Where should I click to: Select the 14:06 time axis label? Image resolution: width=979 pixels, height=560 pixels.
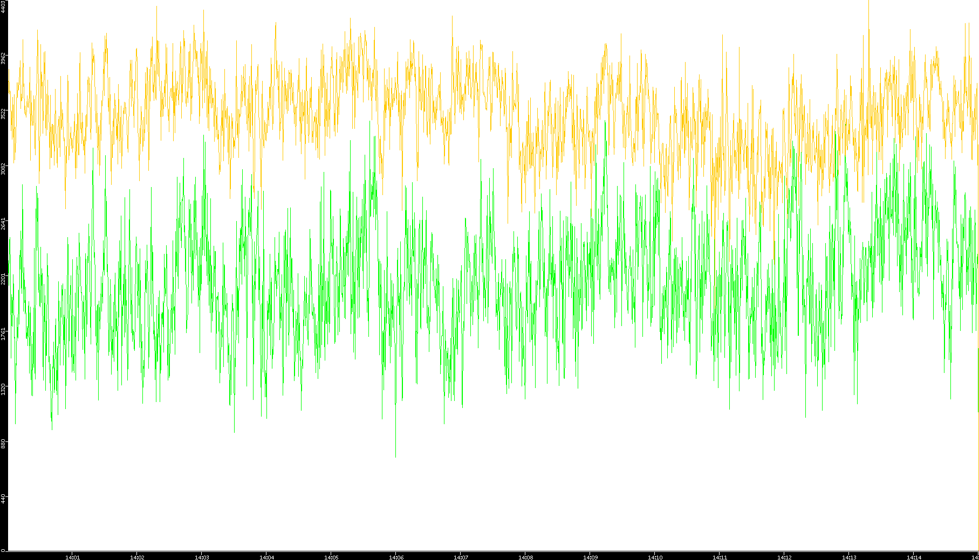(x=396, y=557)
